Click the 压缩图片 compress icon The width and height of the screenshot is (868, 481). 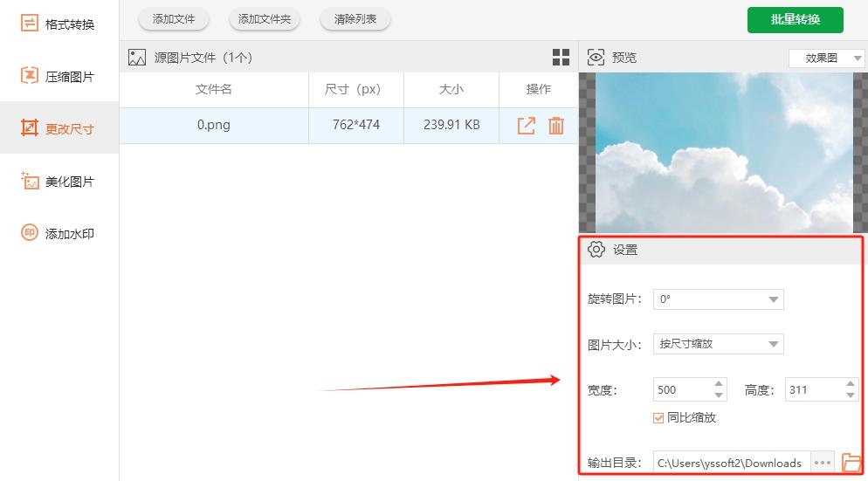30,75
